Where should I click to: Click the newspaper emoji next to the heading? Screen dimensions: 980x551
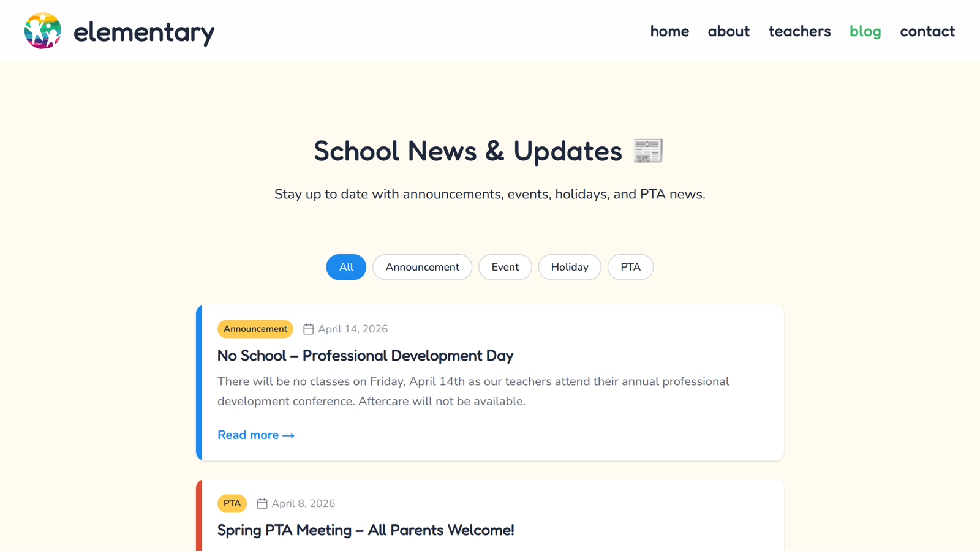click(x=648, y=151)
